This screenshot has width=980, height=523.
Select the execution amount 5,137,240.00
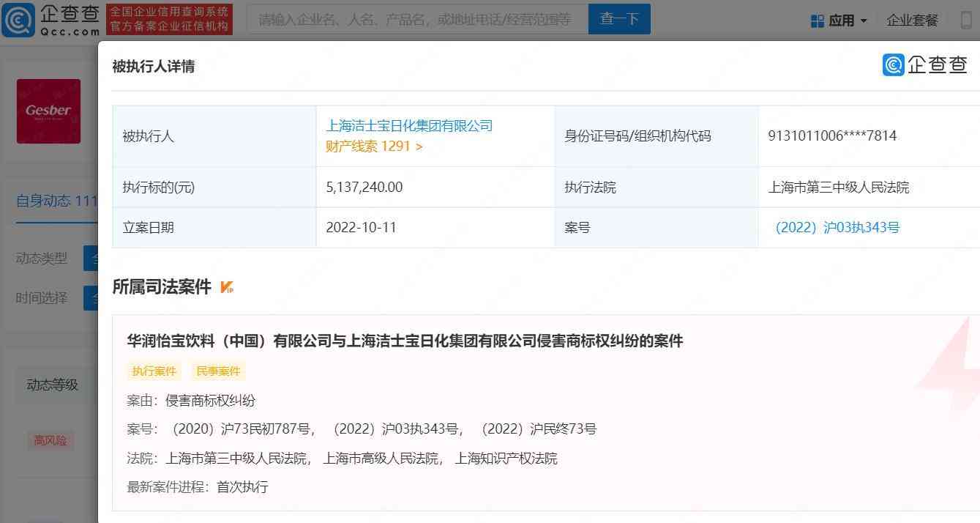coord(364,188)
